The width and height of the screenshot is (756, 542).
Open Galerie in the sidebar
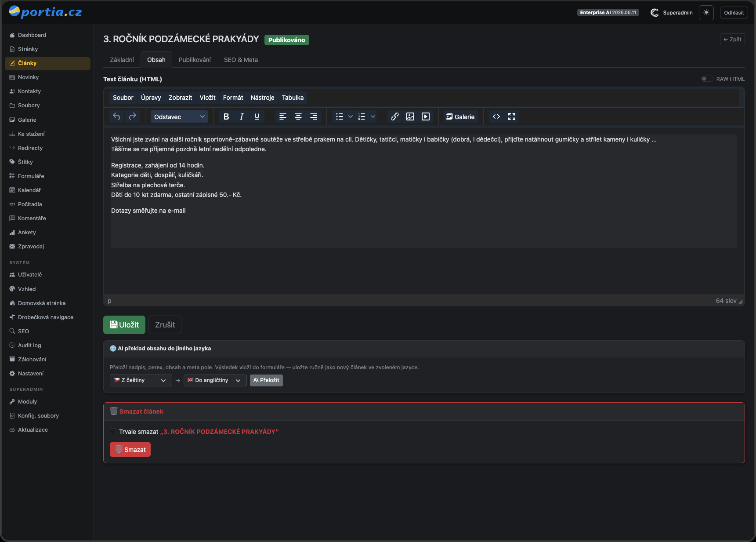click(47, 120)
